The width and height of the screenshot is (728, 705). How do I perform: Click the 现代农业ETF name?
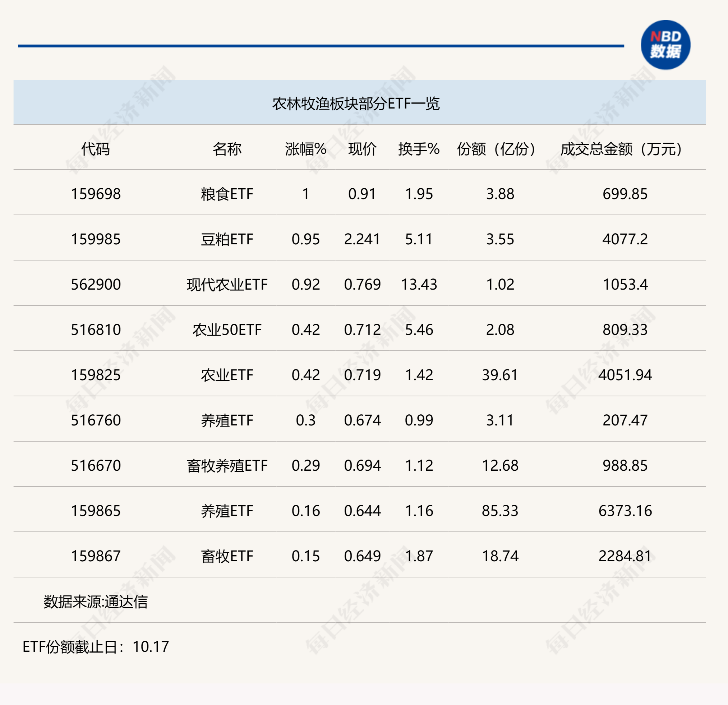coord(227,285)
